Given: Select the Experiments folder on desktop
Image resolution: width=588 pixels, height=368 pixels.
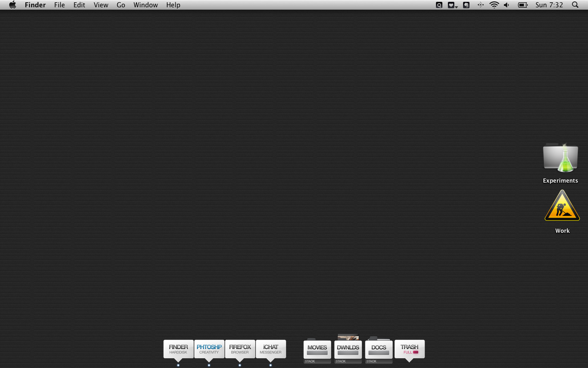Looking at the screenshot, I should (560, 158).
